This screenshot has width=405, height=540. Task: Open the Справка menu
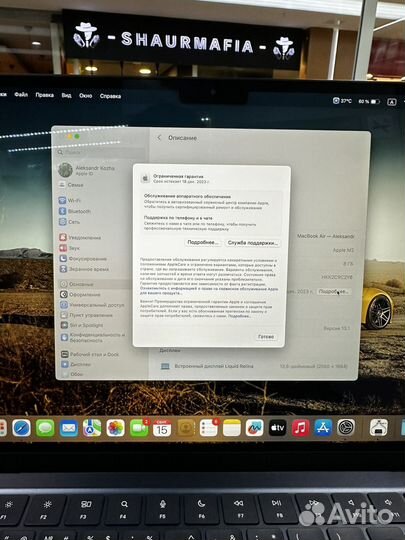(x=110, y=96)
